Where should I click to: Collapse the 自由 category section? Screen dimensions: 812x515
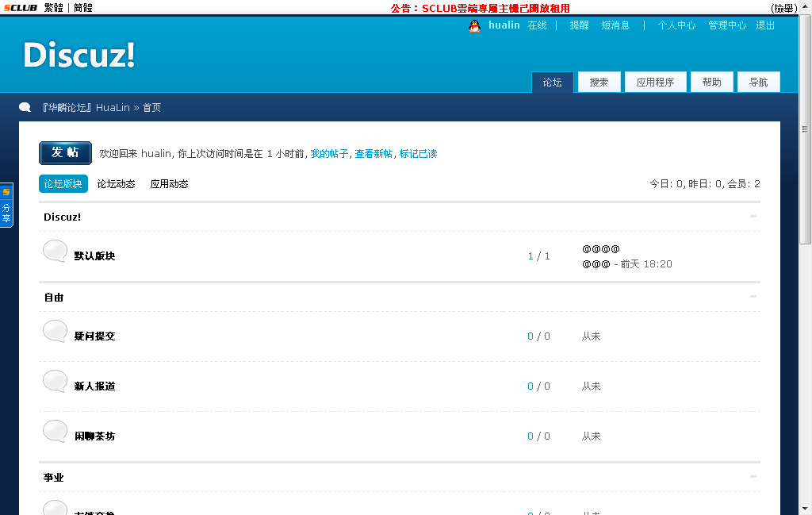pyautogui.click(x=753, y=296)
